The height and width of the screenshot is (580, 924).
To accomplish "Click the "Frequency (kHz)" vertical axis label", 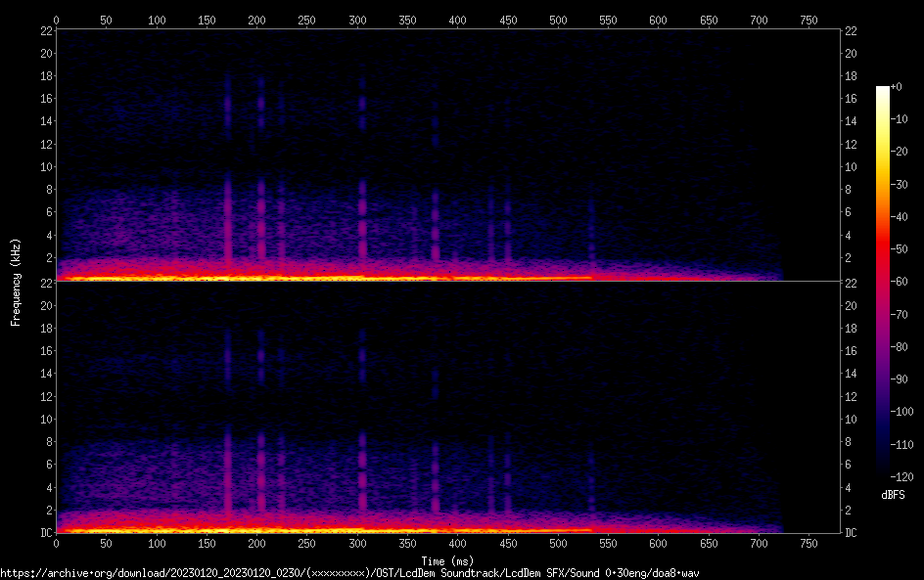I will [16, 281].
